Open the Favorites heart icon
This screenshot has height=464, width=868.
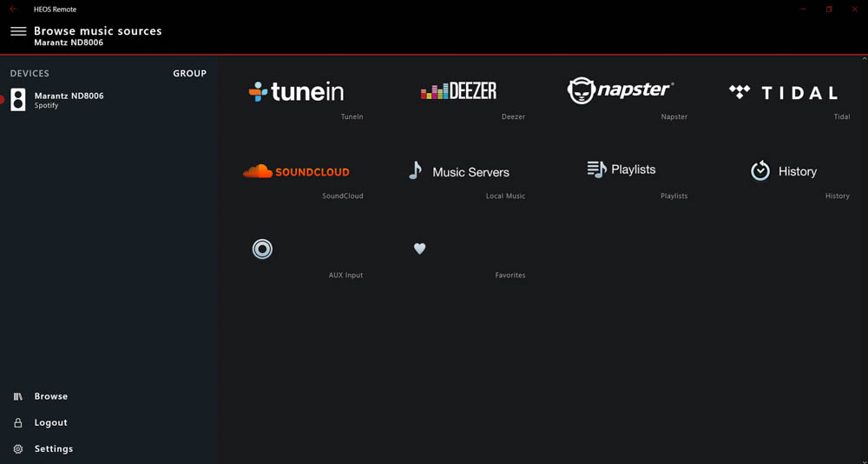pyautogui.click(x=419, y=249)
